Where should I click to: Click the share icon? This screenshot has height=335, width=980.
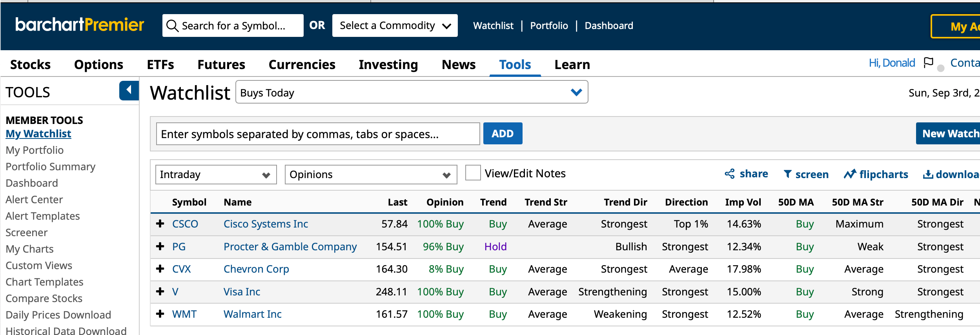[x=730, y=174]
